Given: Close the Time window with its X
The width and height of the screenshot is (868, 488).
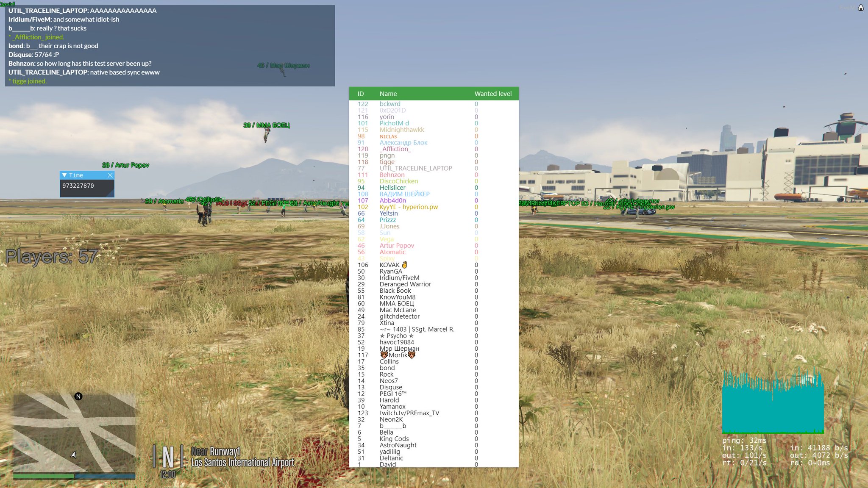Looking at the screenshot, I should [110, 175].
